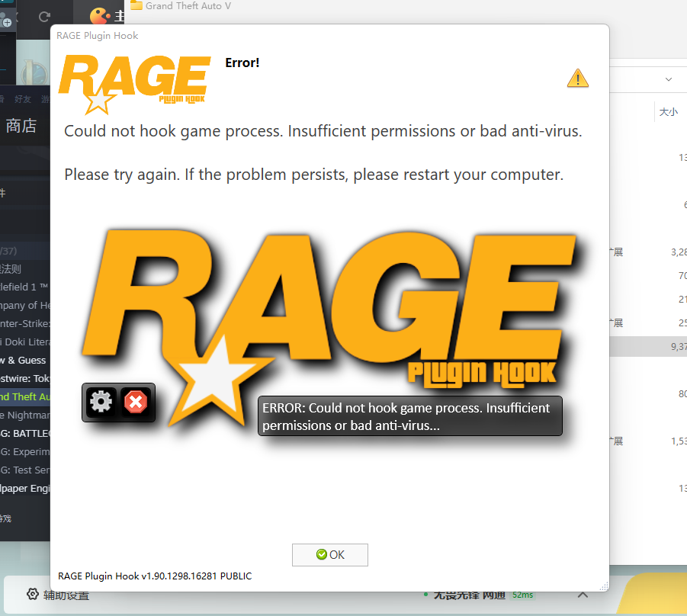Screen dimensions: 687x616
Task: Select Grand Theft Auto in Steam library
Action: 25,396
